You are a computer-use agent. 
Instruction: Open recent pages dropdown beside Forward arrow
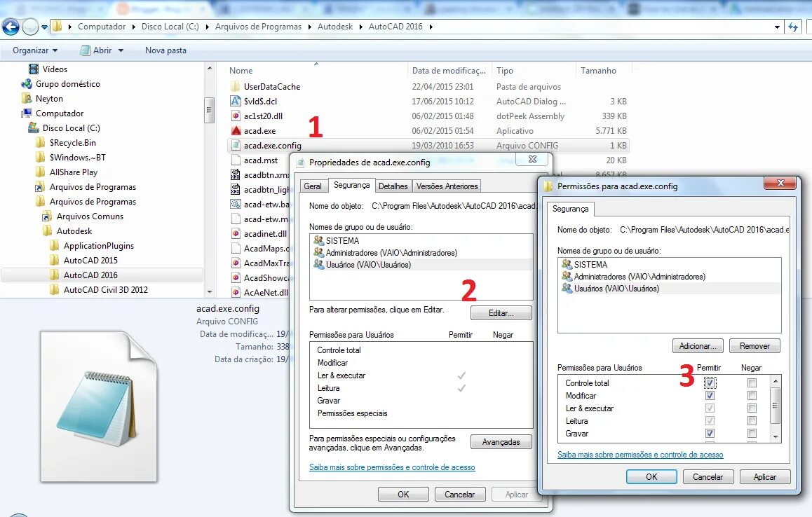coord(45,27)
